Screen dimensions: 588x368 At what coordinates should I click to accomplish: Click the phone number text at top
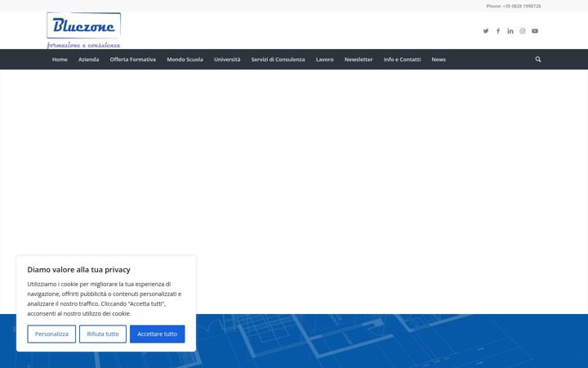[514, 6]
